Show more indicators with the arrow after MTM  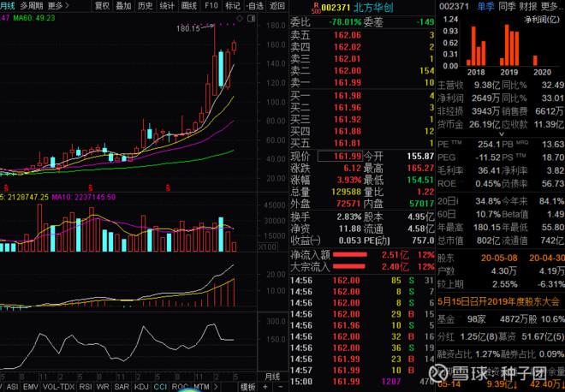click(216, 387)
